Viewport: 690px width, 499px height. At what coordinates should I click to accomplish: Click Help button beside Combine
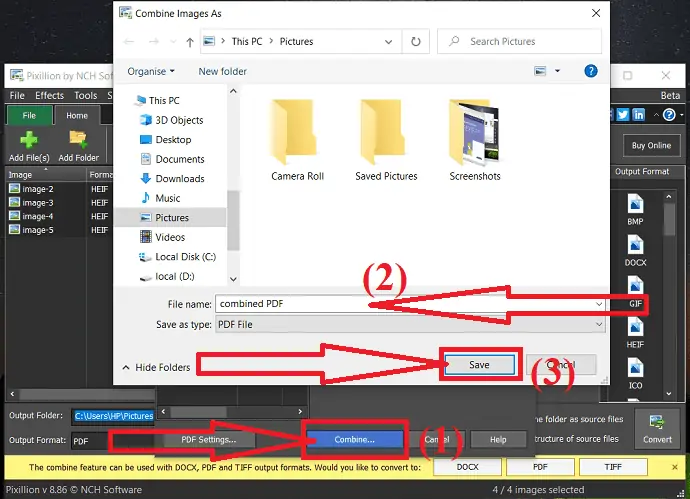[498, 439]
